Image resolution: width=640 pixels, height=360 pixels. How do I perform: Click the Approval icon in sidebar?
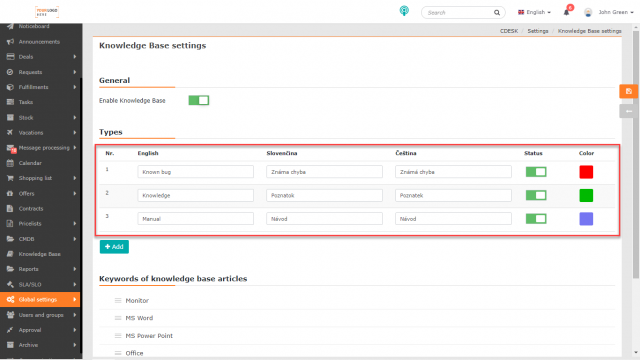(x=10, y=330)
